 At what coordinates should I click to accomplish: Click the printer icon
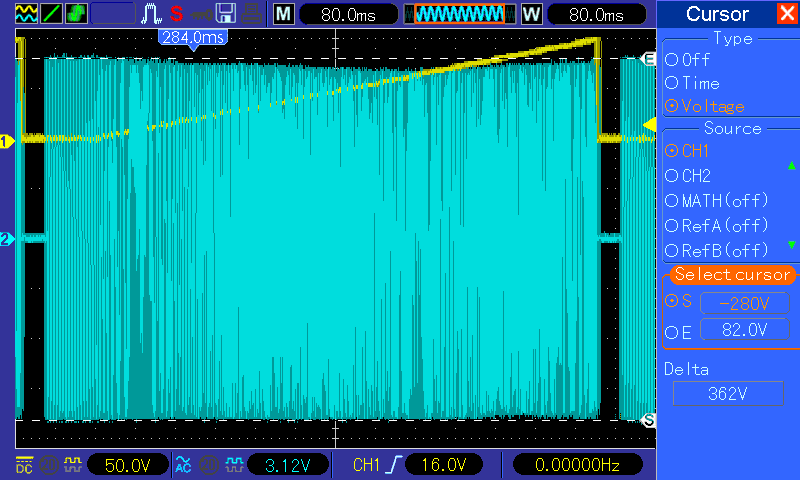[251, 14]
